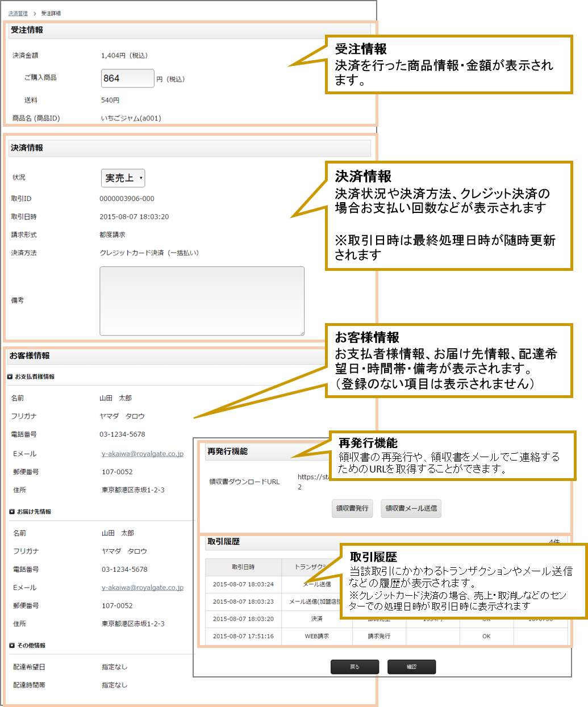Select the 決済 row at 18:03:20
The width and height of the screenshot is (588, 707).
(316, 619)
